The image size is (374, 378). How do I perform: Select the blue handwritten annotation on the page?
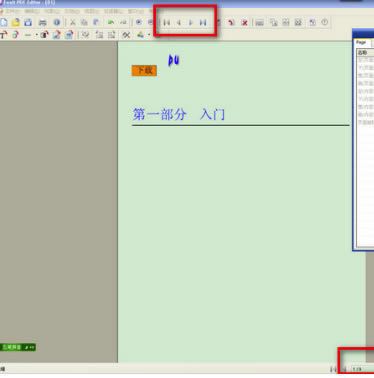174,60
